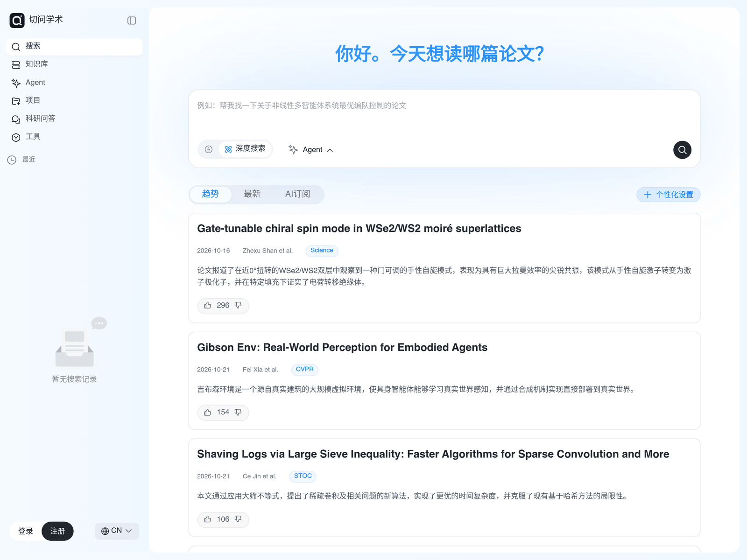Click author text Fei Xia et al.

tap(260, 370)
